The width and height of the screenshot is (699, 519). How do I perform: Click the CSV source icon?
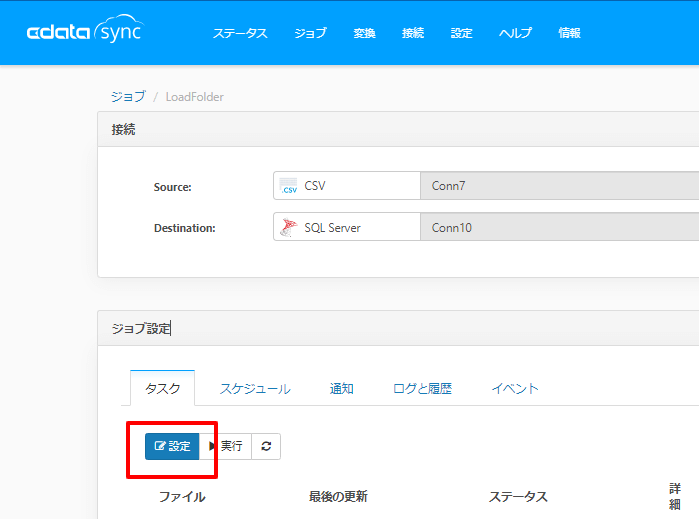(x=289, y=186)
